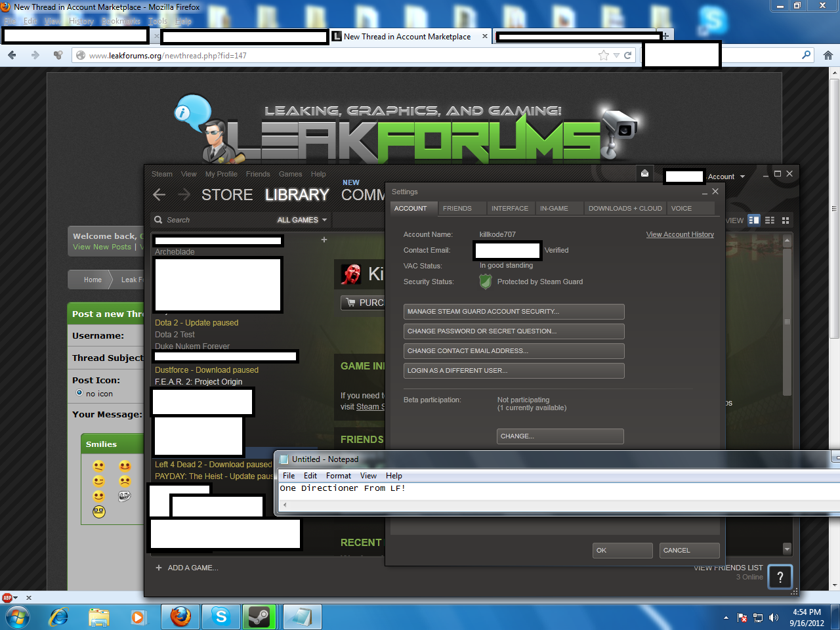
Task: Open the Steam inbox envelope icon
Action: tap(644, 173)
